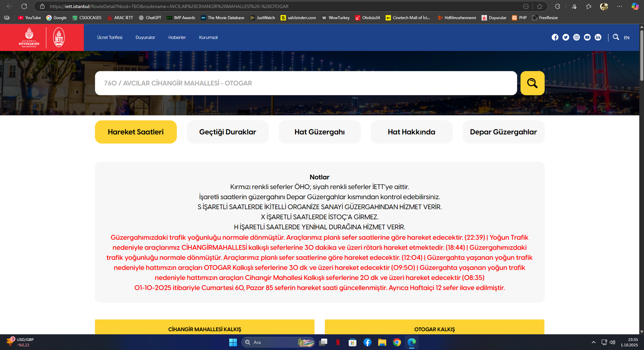Click the header search magnifier icon
This screenshot has width=644, height=350.
point(616,37)
